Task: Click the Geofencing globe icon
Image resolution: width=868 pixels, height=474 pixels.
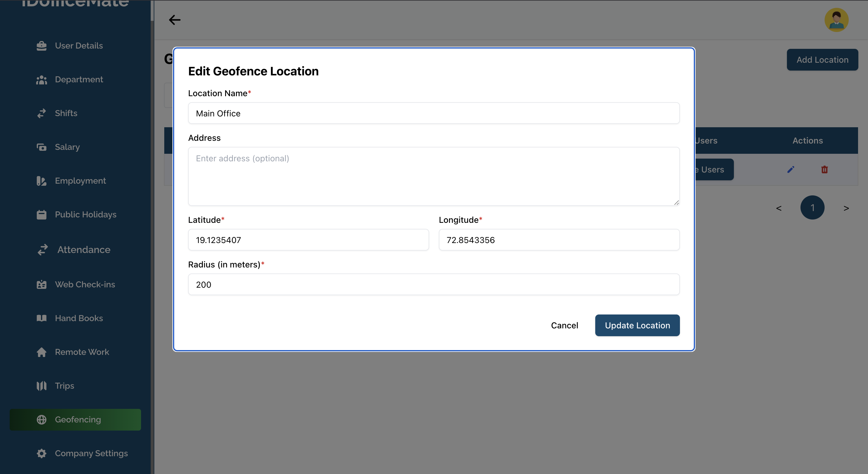Action: coord(42,420)
